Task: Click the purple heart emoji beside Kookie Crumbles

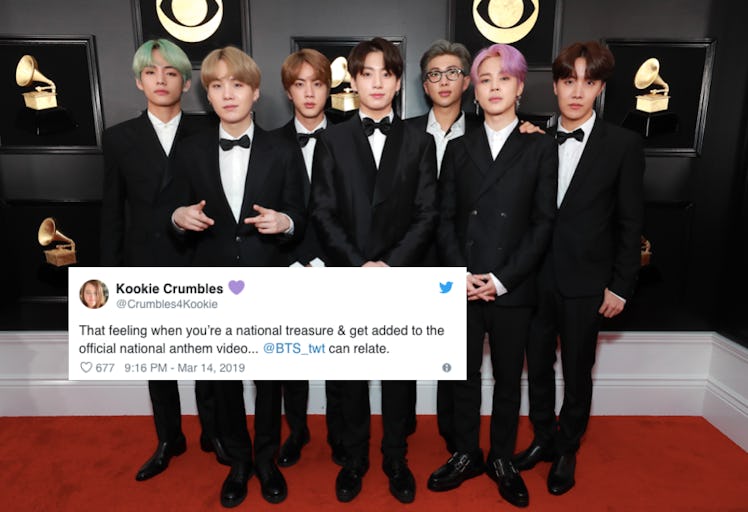Action: pos(236,287)
